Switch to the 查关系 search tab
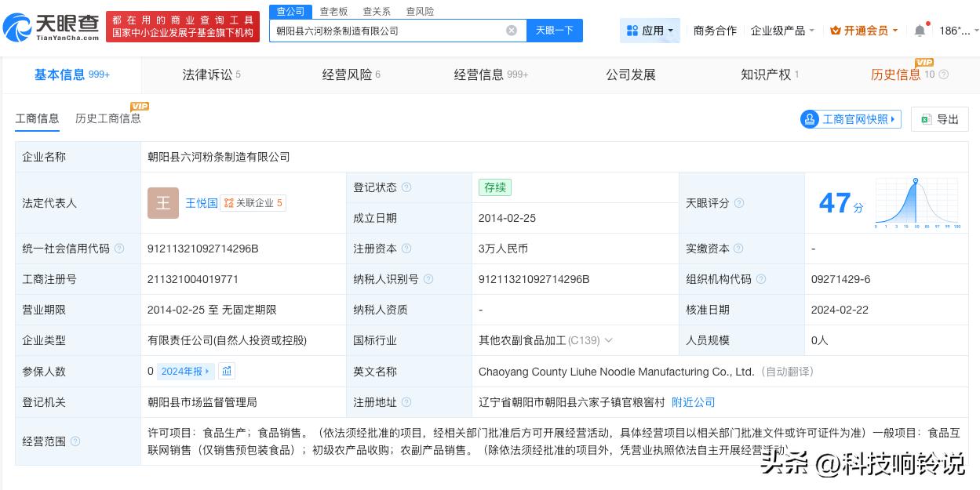The width and height of the screenshot is (980, 490). [x=377, y=11]
